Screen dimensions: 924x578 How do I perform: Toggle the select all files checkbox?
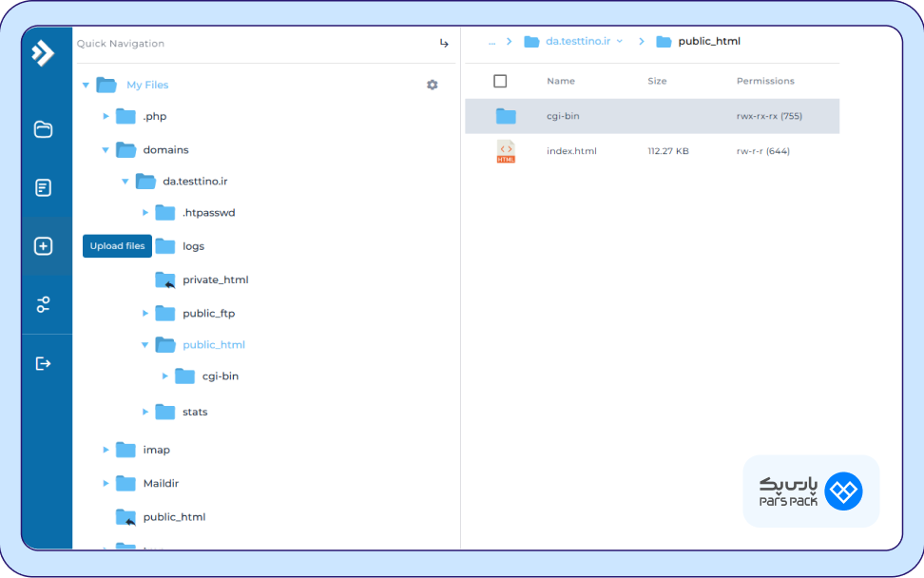[500, 81]
